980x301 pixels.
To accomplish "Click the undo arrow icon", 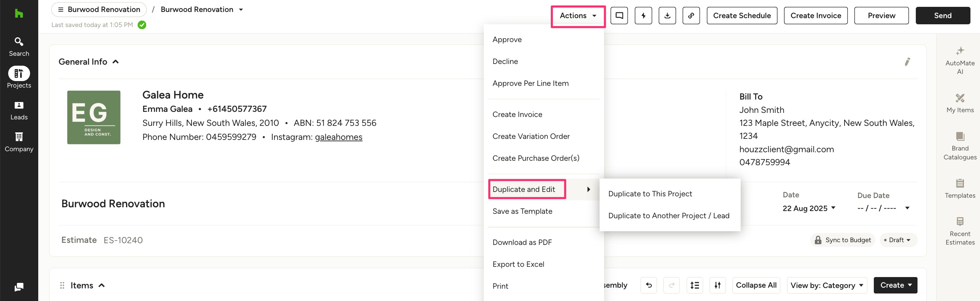I will pos(649,285).
